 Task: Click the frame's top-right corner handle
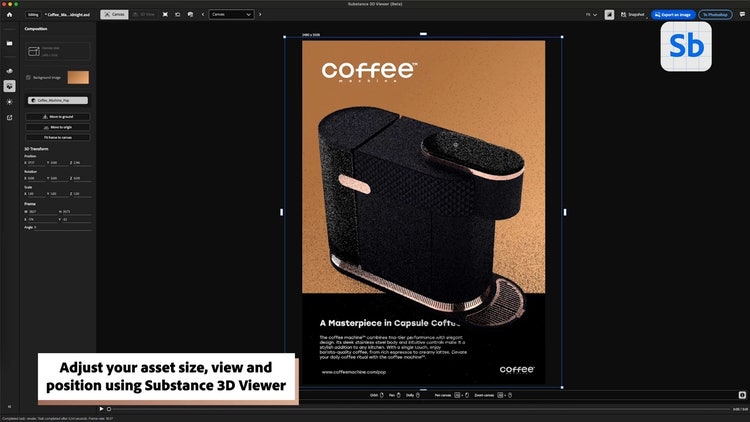coord(562,37)
